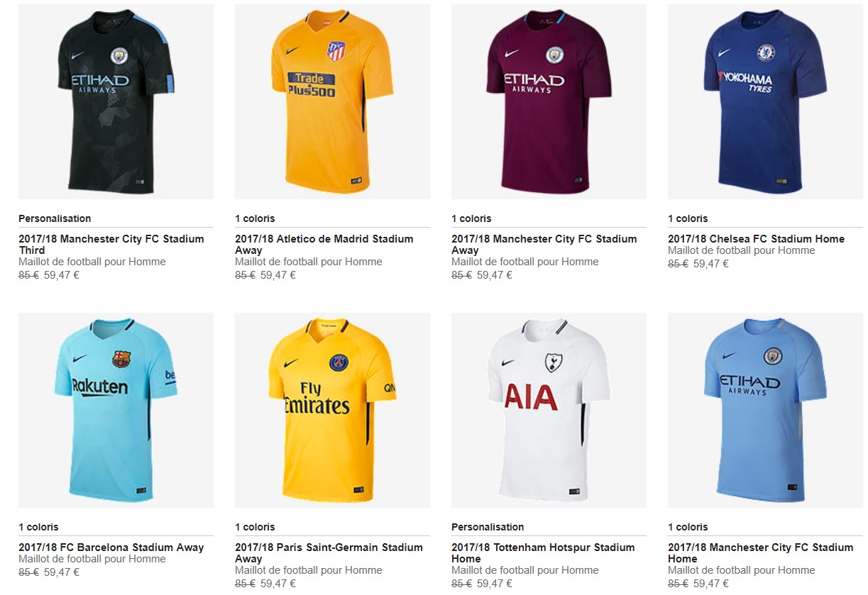The width and height of the screenshot is (868, 595).
Task: Click the 59,47 € price under Barcelona jersey
Action: point(62,572)
